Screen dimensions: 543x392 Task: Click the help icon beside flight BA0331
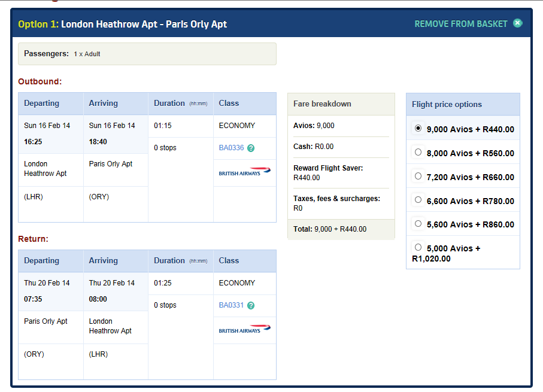251,305
